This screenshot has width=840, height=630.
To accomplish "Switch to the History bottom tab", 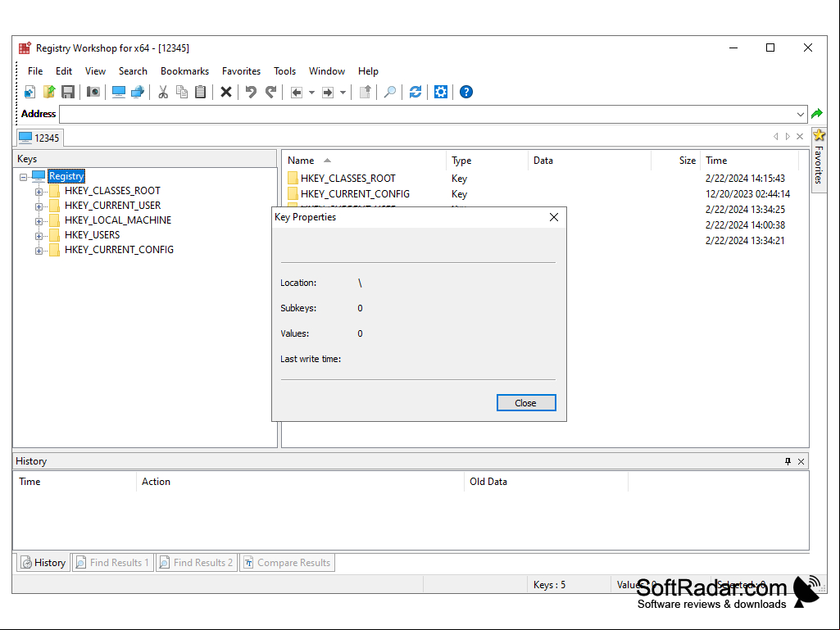I will pos(43,563).
